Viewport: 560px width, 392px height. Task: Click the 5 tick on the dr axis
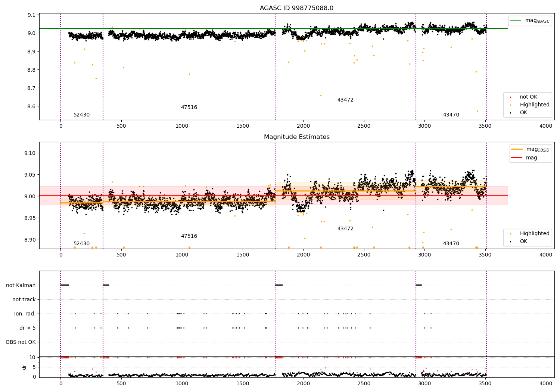(x=34, y=367)
